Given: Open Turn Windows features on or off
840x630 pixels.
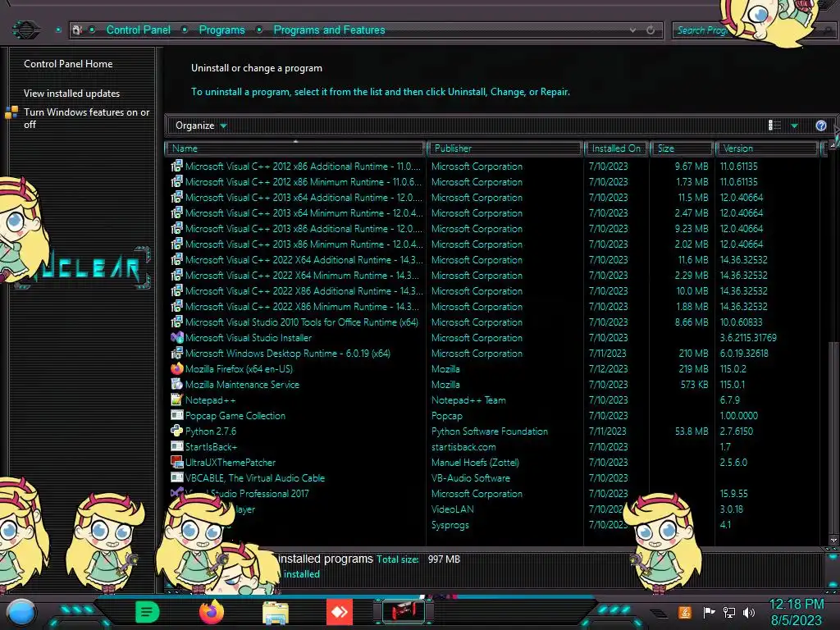Looking at the screenshot, I should [87, 118].
